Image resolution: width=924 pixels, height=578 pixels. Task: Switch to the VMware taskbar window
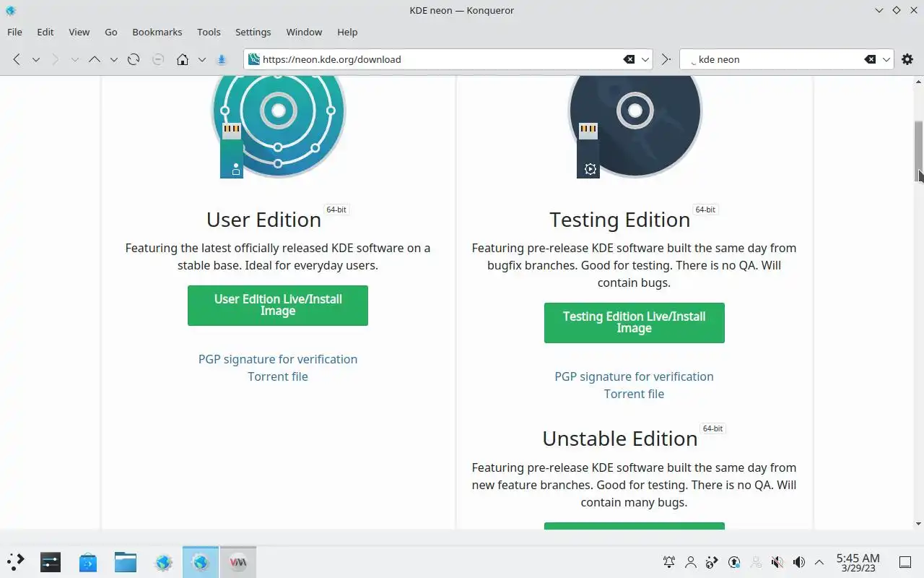[238, 561]
